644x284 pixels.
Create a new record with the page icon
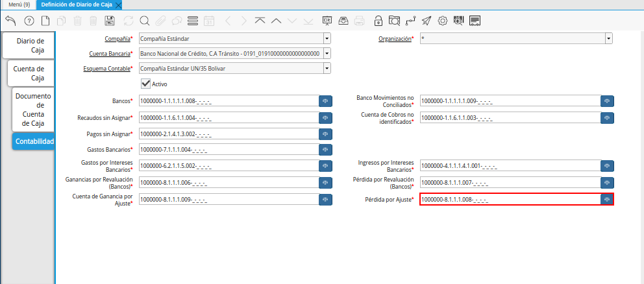(45, 21)
